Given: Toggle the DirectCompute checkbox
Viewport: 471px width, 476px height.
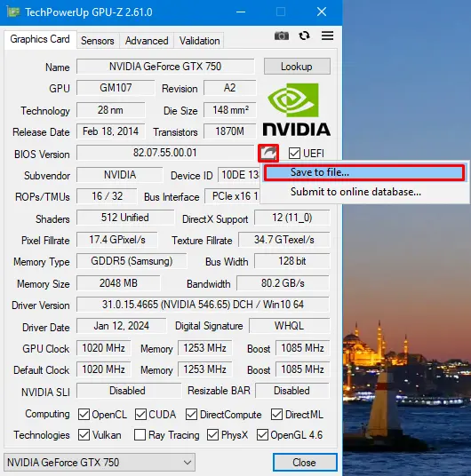Looking at the screenshot, I should [x=191, y=414].
